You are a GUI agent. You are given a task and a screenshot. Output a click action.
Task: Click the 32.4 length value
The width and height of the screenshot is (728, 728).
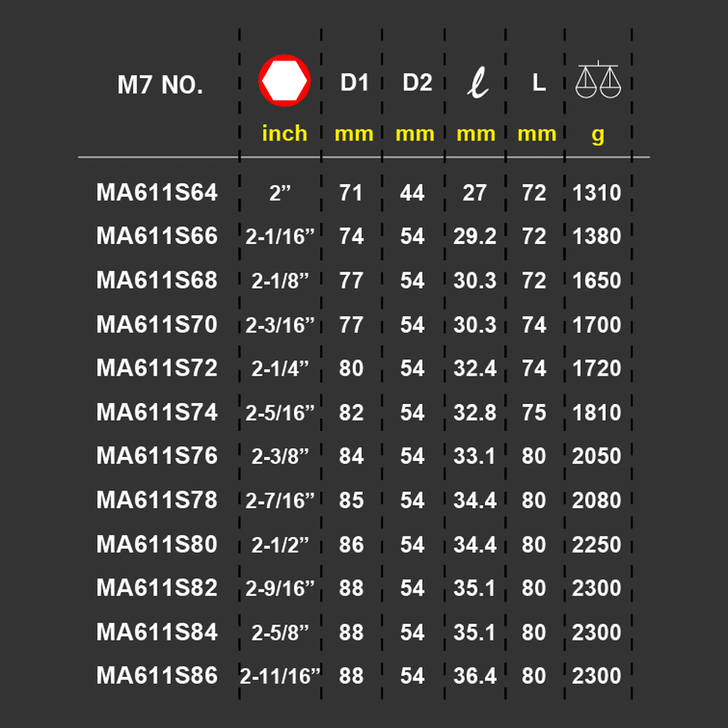click(475, 368)
